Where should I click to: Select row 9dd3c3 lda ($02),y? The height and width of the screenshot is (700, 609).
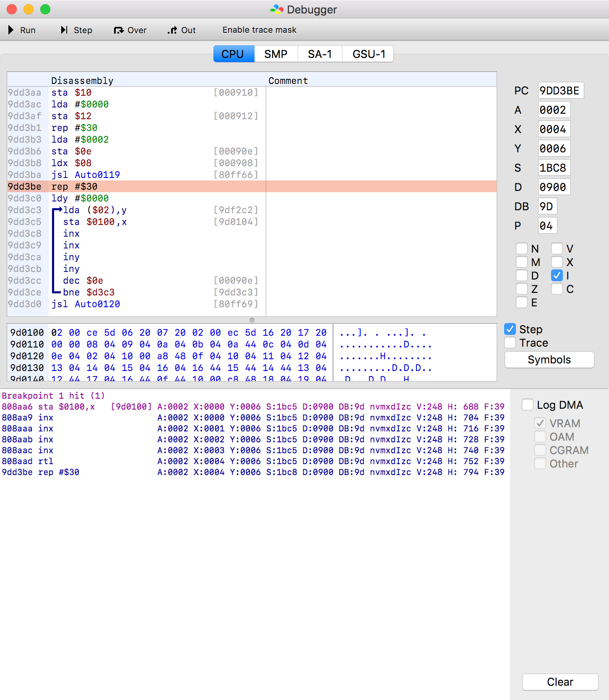pyautogui.click(x=252, y=210)
